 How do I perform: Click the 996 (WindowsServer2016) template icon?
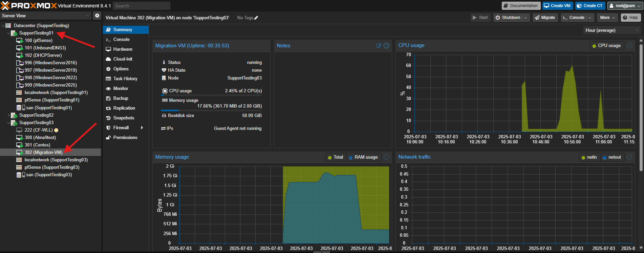(20, 63)
